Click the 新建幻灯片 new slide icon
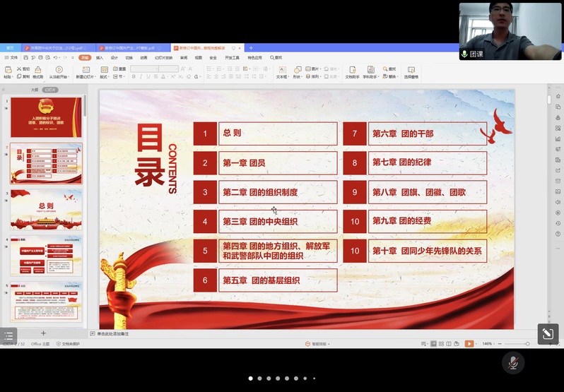 click(86, 71)
